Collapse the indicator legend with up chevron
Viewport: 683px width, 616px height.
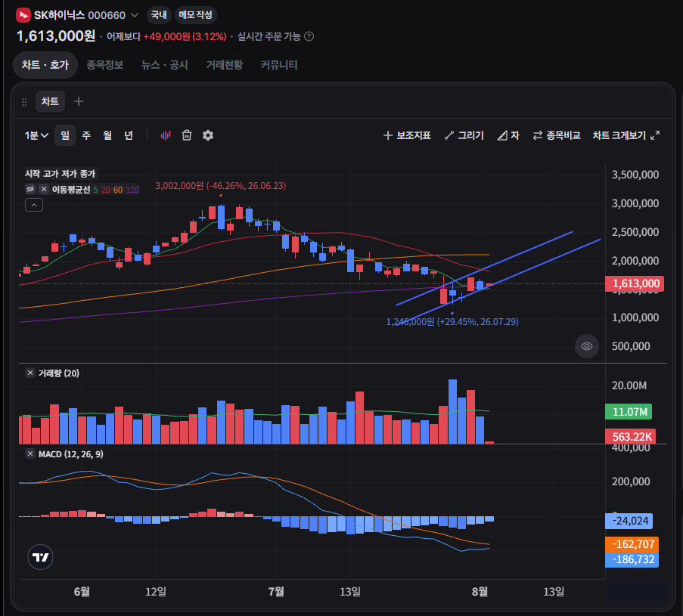click(34, 205)
